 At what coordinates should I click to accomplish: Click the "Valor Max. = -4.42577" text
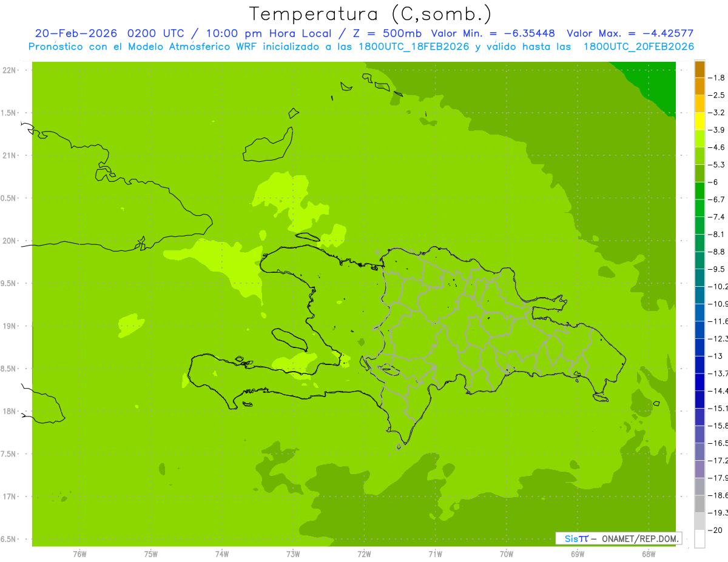click(630, 33)
